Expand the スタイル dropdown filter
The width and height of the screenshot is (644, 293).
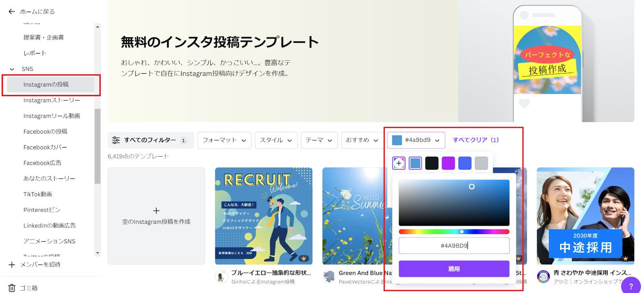point(276,140)
